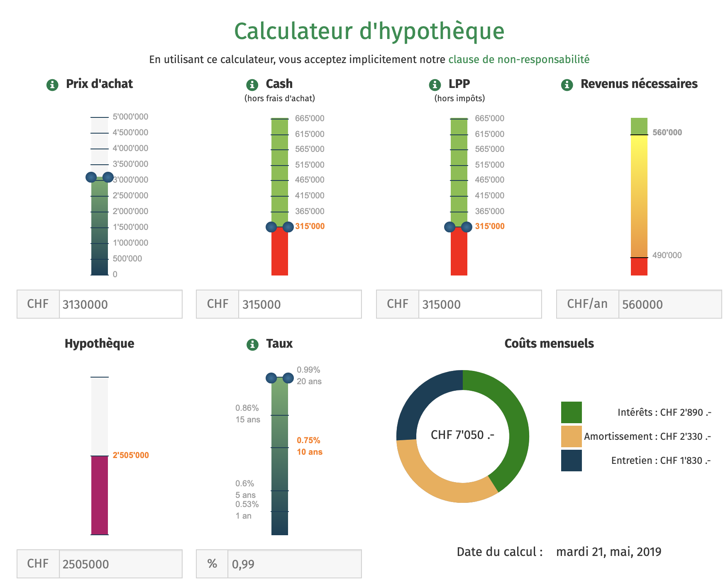This screenshot has width=728, height=585.
Task: Click the info icon beside Taux
Action: point(252,345)
